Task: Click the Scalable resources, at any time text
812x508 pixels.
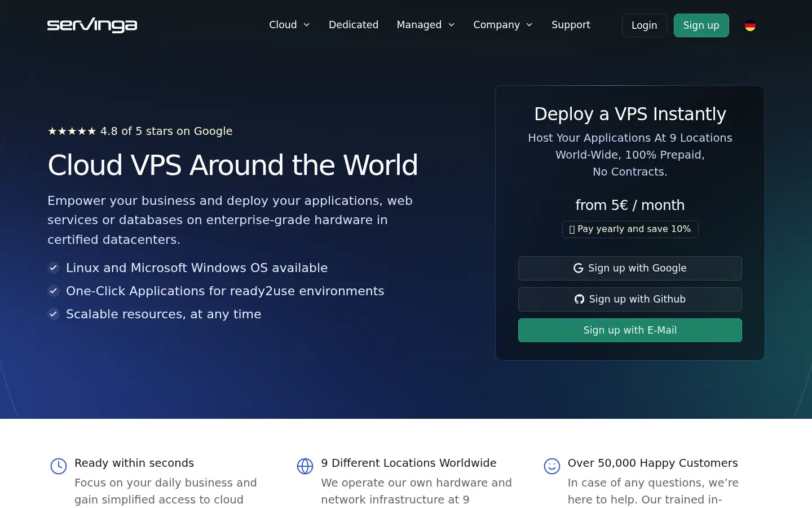Action: pyautogui.click(x=164, y=314)
